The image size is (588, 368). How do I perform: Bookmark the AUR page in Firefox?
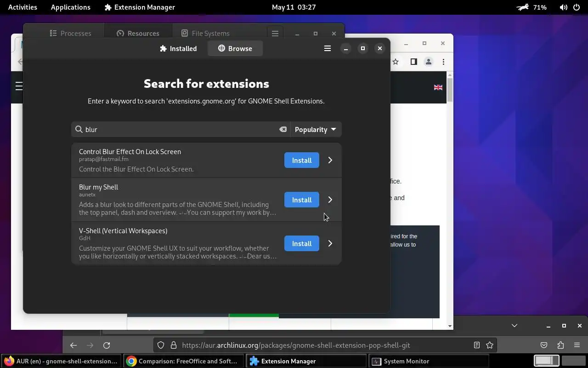click(490, 345)
